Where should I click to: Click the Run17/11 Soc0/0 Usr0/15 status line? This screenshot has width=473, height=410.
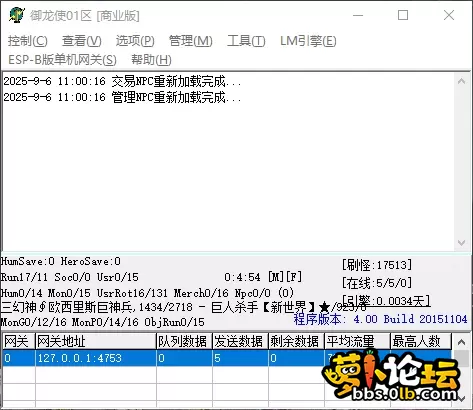[x=70, y=277]
